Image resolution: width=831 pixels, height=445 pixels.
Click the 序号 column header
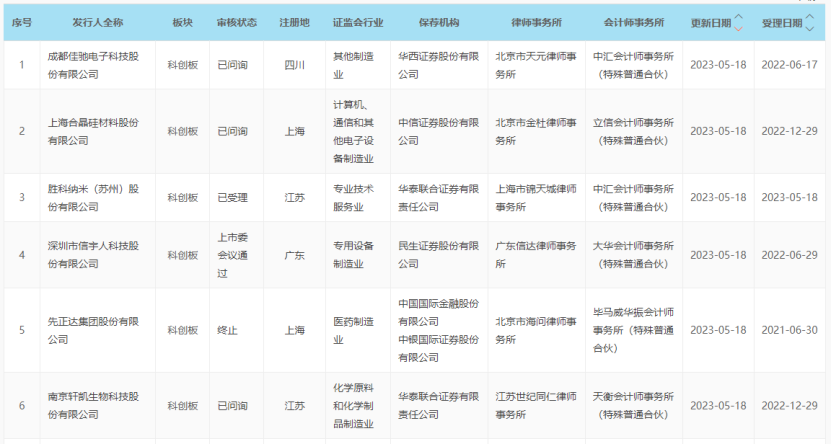(22, 23)
